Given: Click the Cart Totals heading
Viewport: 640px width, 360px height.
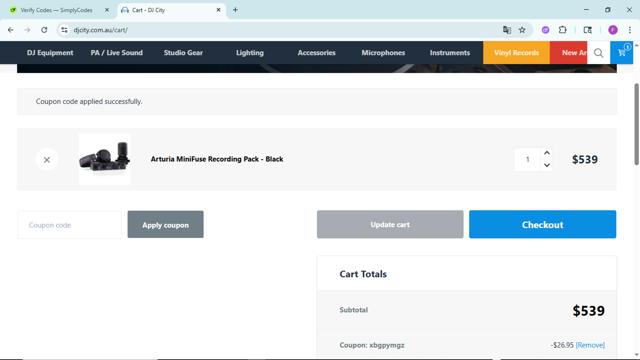Looking at the screenshot, I should 363,274.
